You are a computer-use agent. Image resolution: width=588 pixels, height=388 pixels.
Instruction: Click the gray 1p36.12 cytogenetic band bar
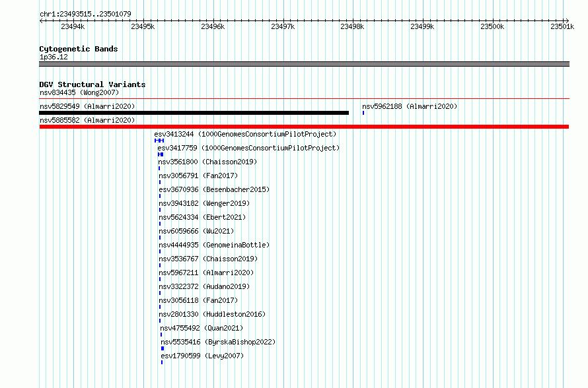[304, 64]
